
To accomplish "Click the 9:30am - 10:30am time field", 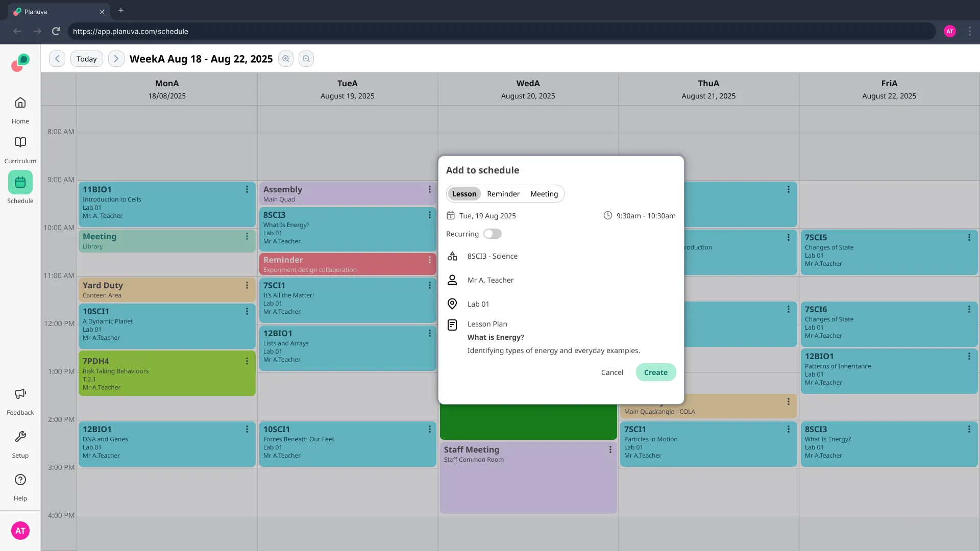I will click(x=645, y=216).
